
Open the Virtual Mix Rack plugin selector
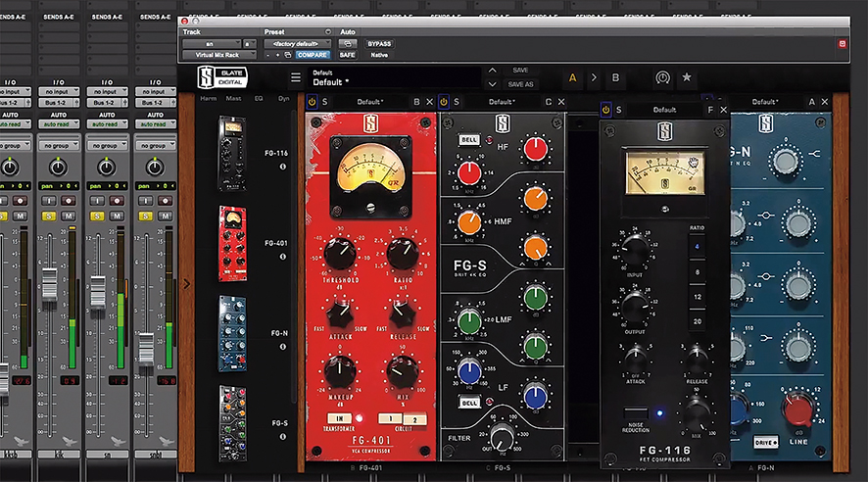219,55
